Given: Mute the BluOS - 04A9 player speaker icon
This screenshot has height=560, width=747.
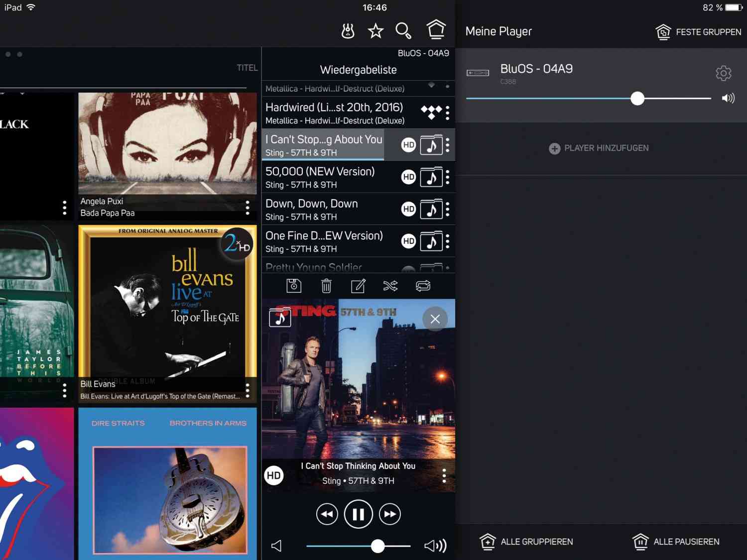Looking at the screenshot, I should [728, 98].
